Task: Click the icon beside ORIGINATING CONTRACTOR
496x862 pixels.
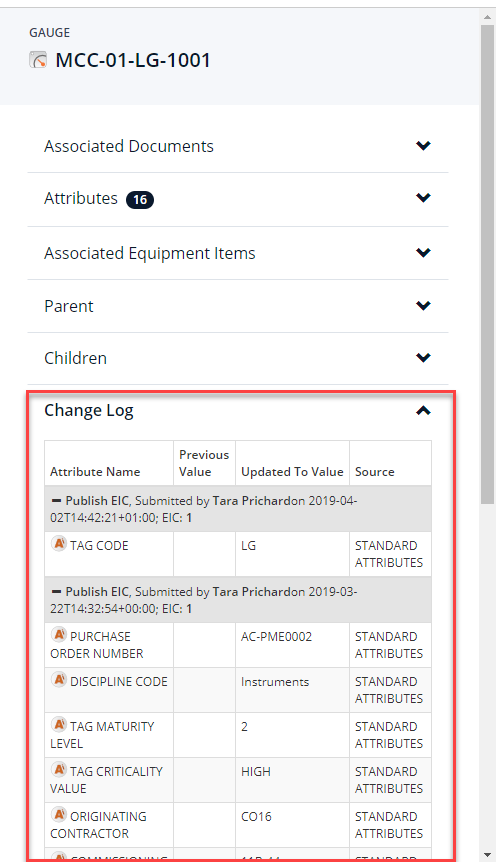Action: (59, 815)
